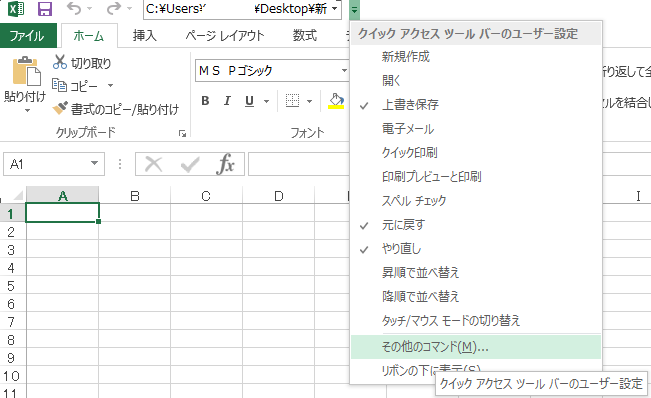Viewport: 651px width, 398px height.
Task: Switch to the 挿入 tab
Action: click(x=144, y=36)
